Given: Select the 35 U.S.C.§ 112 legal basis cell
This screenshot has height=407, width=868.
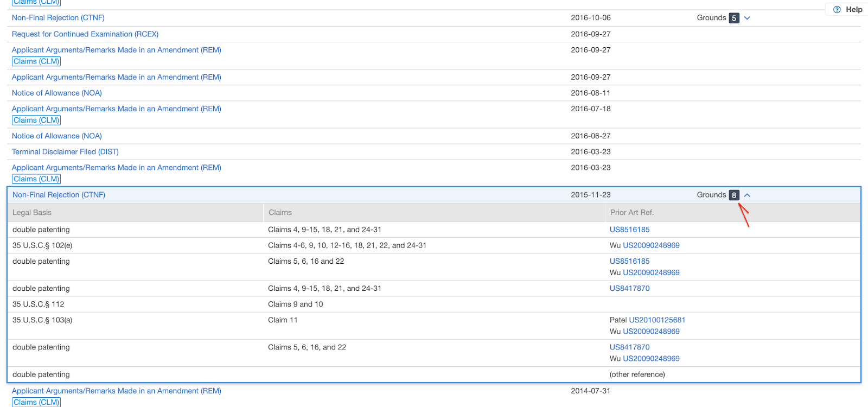Looking at the screenshot, I should [x=39, y=304].
